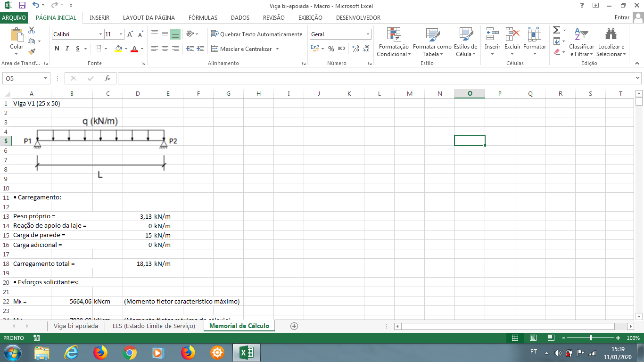Switch to Normal view in the status bar
Screen dimensions: 644x362
(515, 338)
